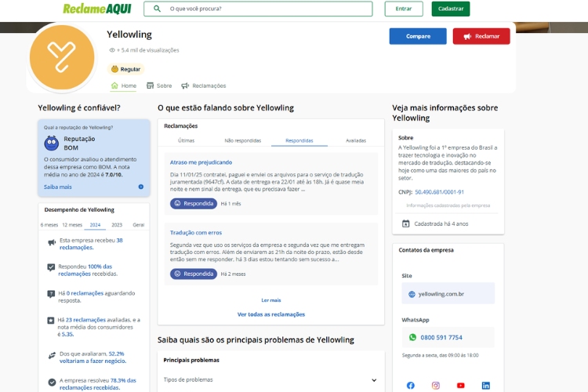Click the arrows icon by 52.2% voltariam
Screen dimensions: 588x392
click(52, 356)
